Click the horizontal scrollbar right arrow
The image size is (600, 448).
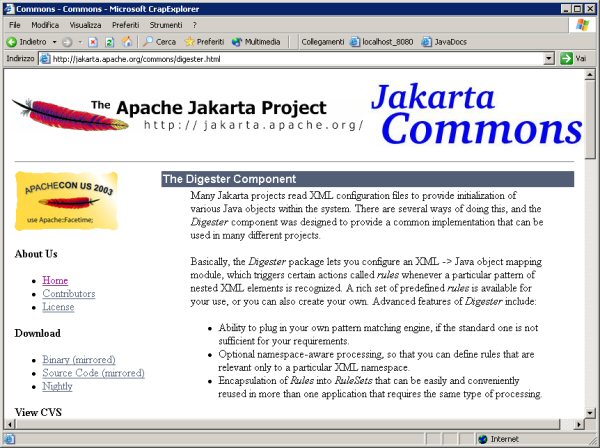[579, 424]
